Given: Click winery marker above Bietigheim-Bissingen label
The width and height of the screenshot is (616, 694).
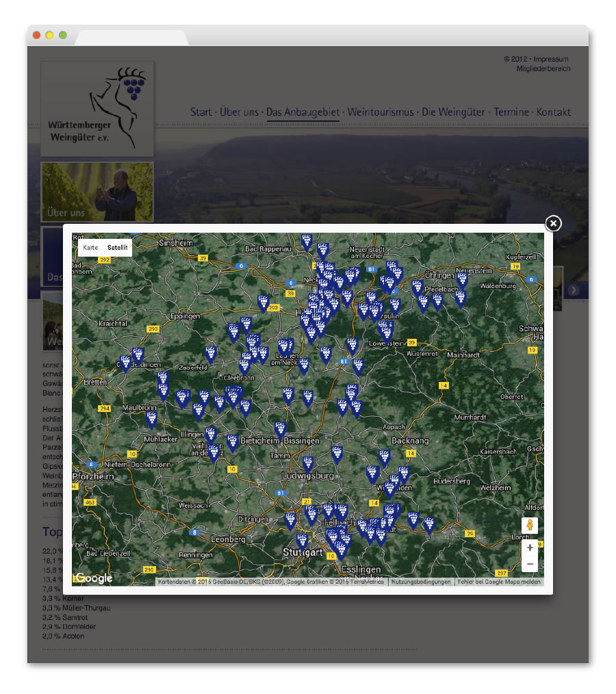Looking at the screenshot, I should click(x=280, y=429).
